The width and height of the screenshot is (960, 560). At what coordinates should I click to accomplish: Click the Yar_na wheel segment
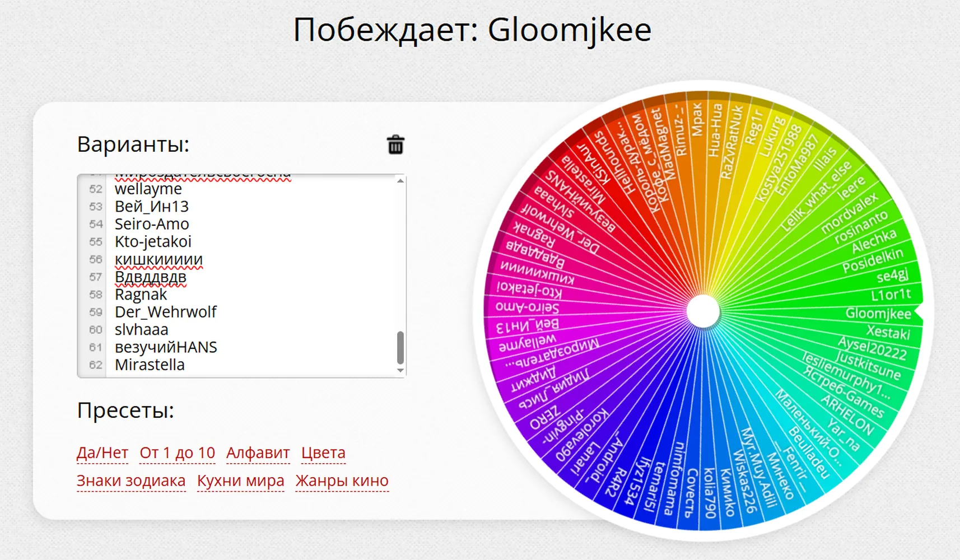[844, 435]
